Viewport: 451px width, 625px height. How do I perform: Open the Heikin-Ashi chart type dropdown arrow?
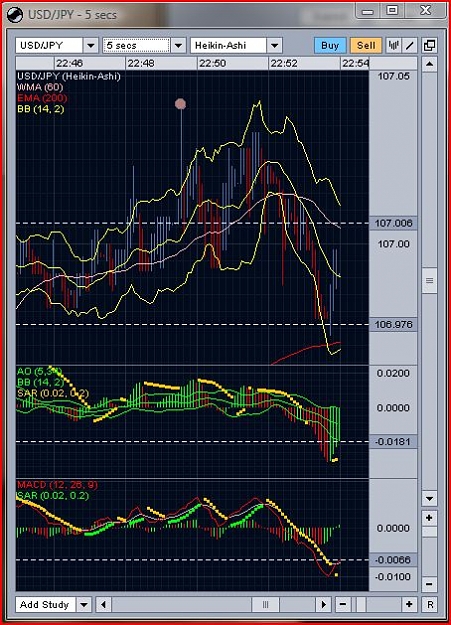click(274, 45)
